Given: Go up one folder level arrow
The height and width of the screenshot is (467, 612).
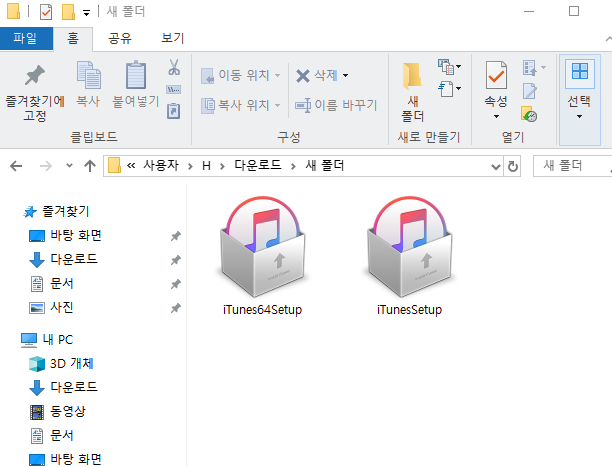Looking at the screenshot, I should (x=90, y=166).
